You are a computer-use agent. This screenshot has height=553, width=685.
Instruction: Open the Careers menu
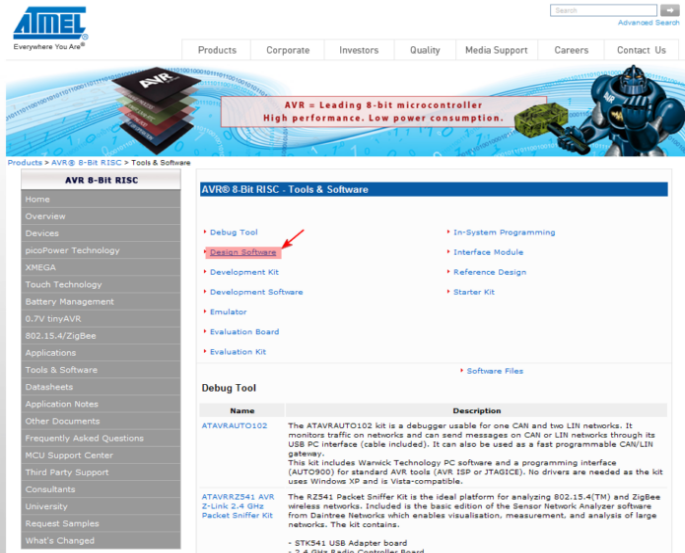pos(571,50)
